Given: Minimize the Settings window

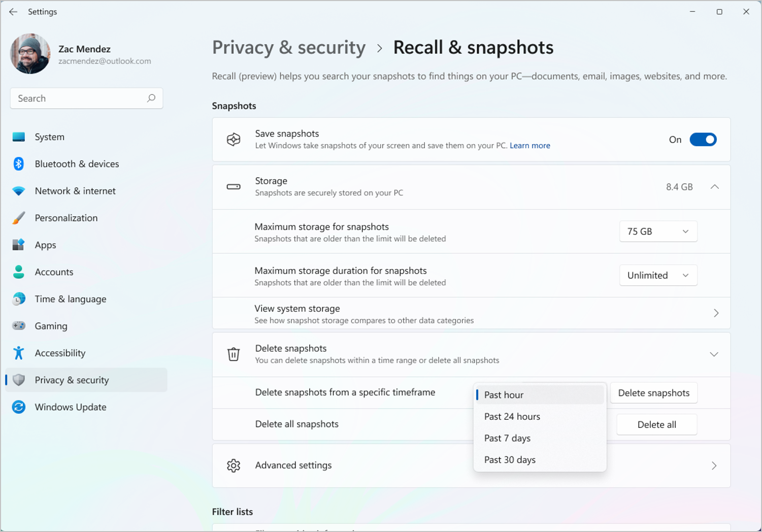Looking at the screenshot, I should [x=692, y=12].
